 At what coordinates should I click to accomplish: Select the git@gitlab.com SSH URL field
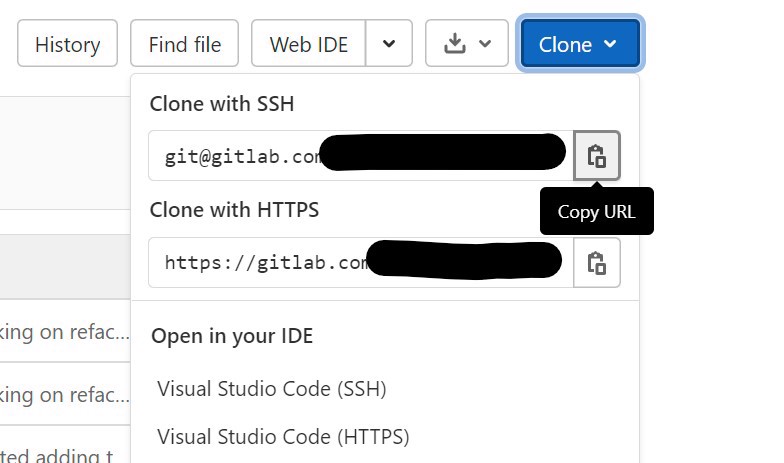[361, 156]
